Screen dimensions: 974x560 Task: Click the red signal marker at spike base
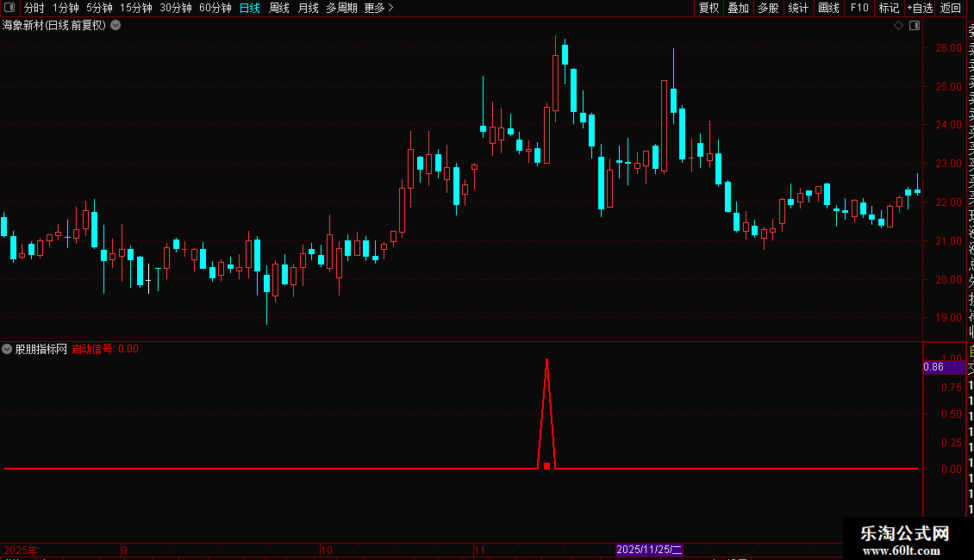click(x=546, y=465)
